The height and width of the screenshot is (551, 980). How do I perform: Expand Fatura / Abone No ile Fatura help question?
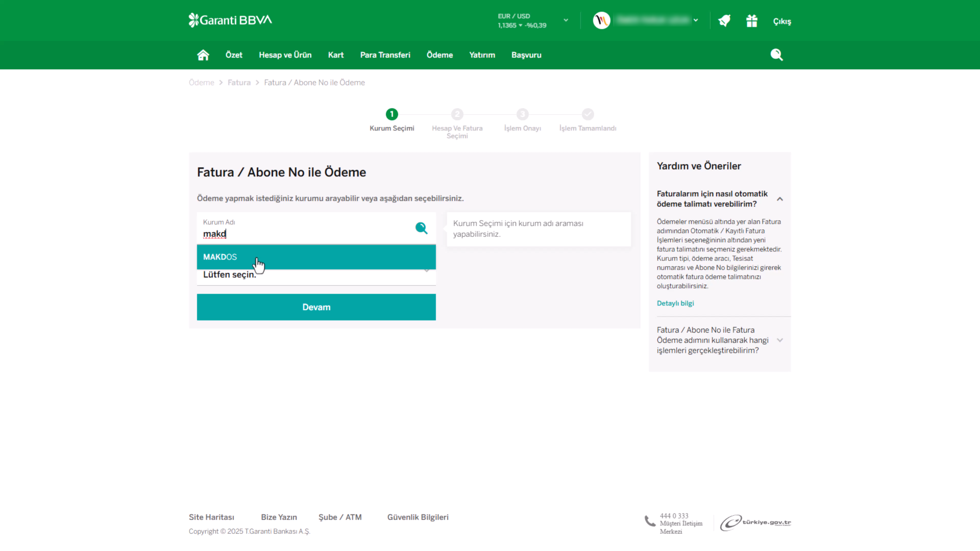tap(780, 340)
